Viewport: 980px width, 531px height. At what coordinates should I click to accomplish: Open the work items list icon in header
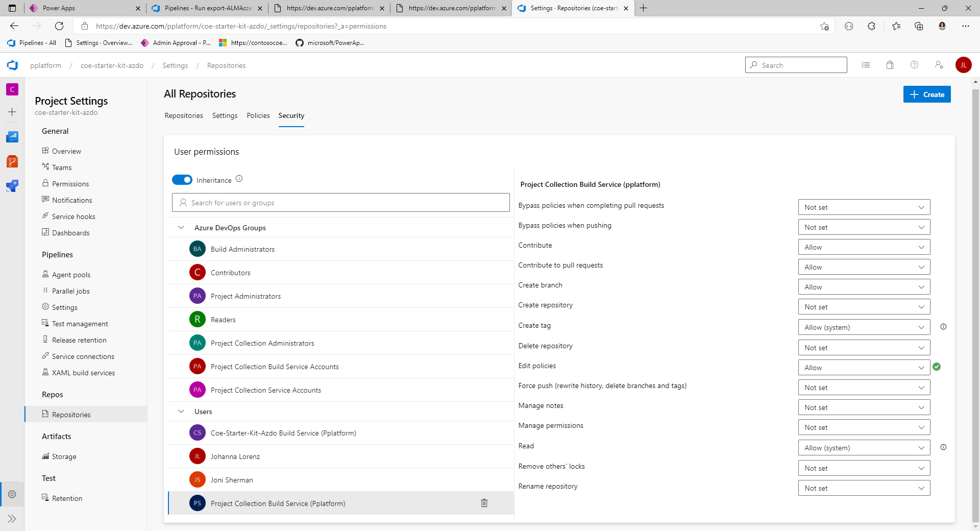866,65
